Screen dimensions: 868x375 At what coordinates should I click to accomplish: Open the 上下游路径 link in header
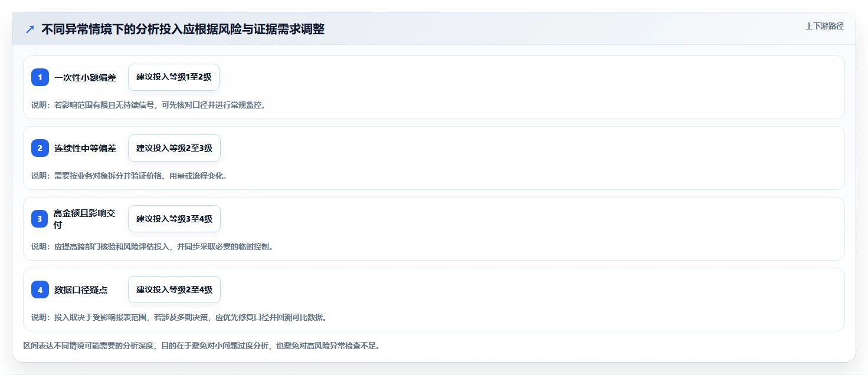[824, 26]
